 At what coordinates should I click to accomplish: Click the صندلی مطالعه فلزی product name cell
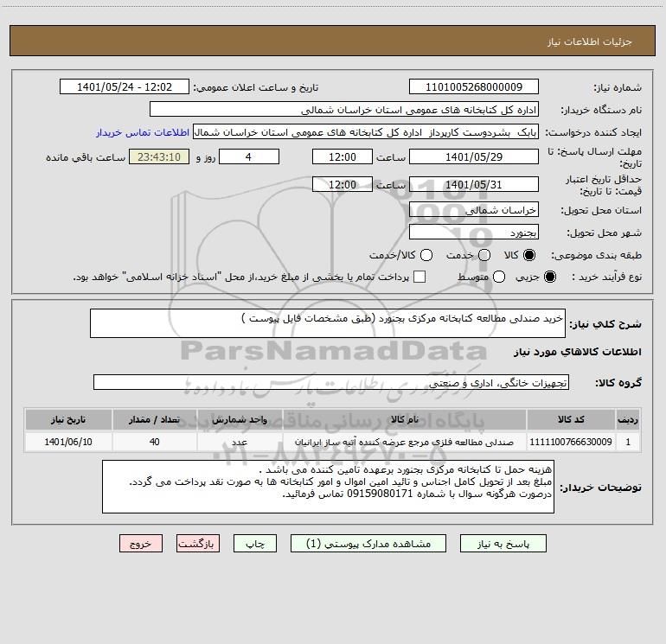[x=405, y=442]
